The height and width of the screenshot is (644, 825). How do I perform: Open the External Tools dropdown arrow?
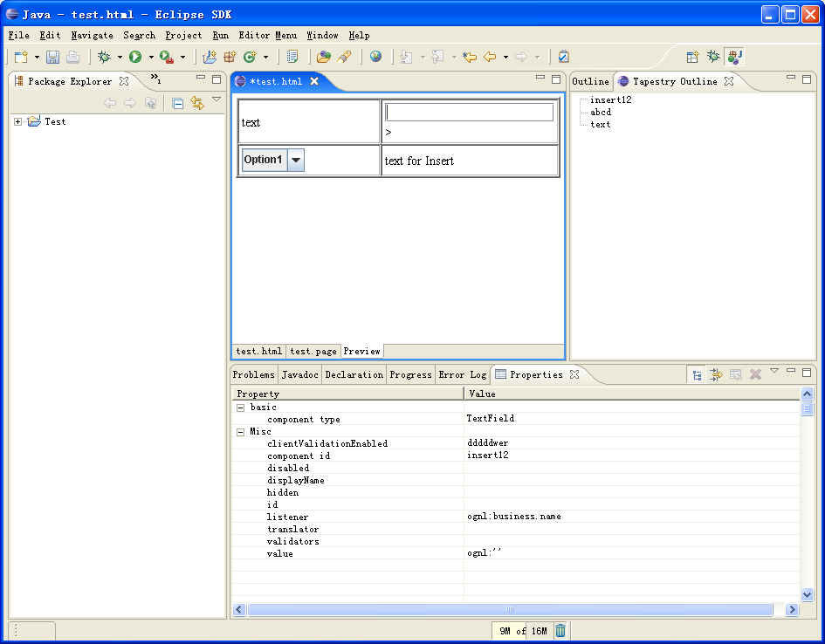(x=182, y=57)
